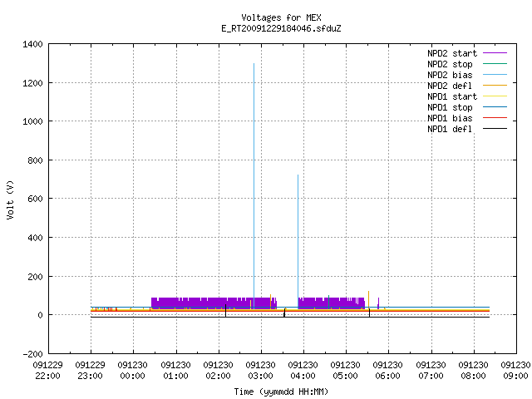532x399 pixels.
Task: Click the black NPD1 defl legend line
Action: pos(495,129)
